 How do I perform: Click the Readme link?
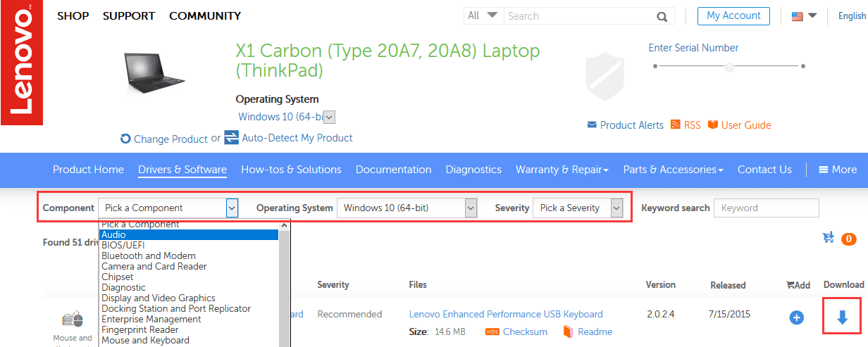coord(595,332)
